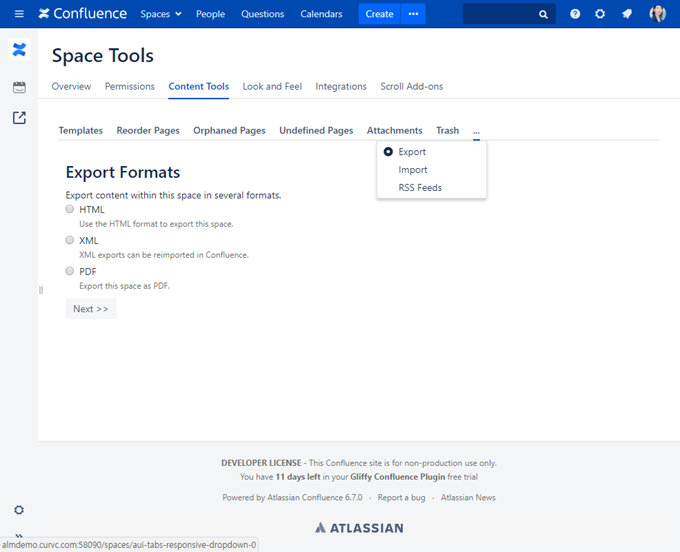The height and width of the screenshot is (552, 680).
Task: Open the Templates sub-tab
Action: pyautogui.click(x=81, y=131)
